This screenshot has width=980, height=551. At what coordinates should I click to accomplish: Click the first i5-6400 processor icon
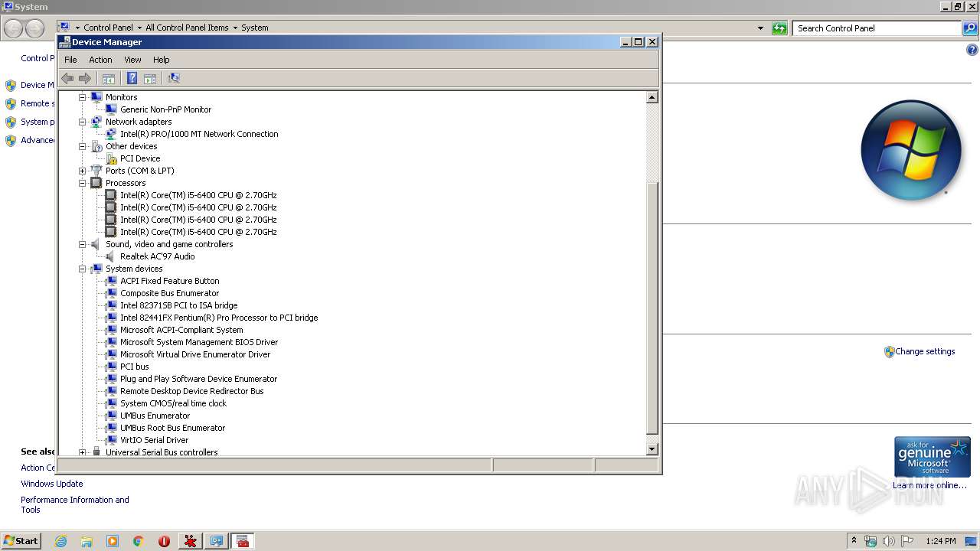coord(112,195)
